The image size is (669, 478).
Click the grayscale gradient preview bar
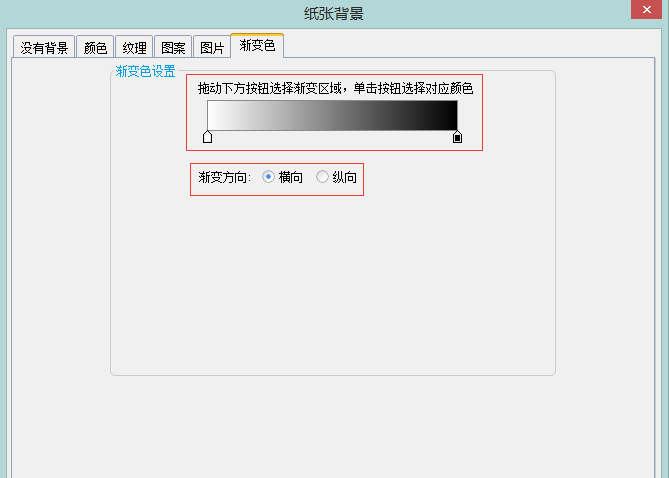tap(332, 115)
